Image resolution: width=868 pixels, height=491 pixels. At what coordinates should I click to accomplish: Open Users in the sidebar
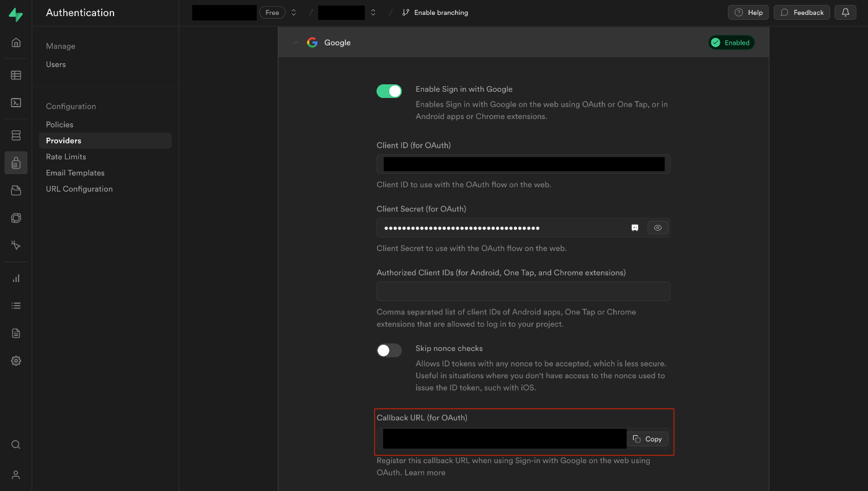(x=56, y=64)
